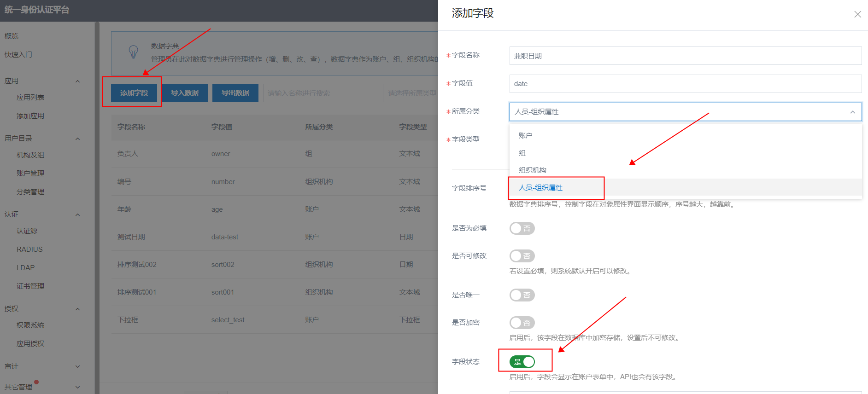868x394 pixels.
Task: Expand the 其它管理 section chevron
Action: click(77, 387)
